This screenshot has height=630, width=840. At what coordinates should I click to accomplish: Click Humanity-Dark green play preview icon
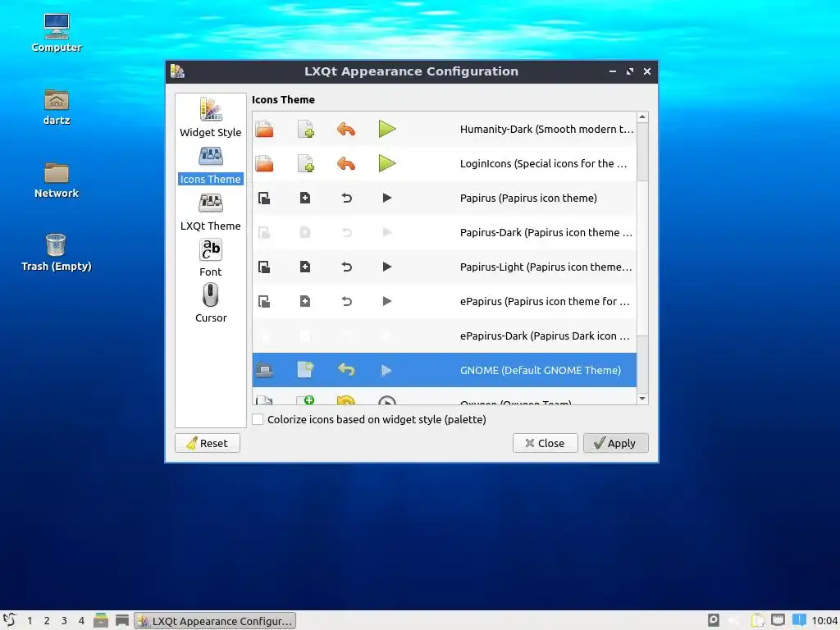[x=387, y=129]
